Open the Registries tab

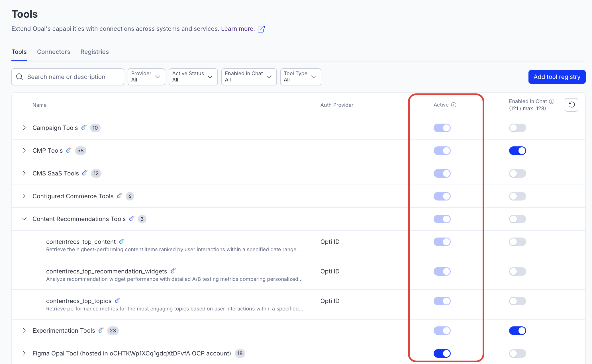[95, 52]
